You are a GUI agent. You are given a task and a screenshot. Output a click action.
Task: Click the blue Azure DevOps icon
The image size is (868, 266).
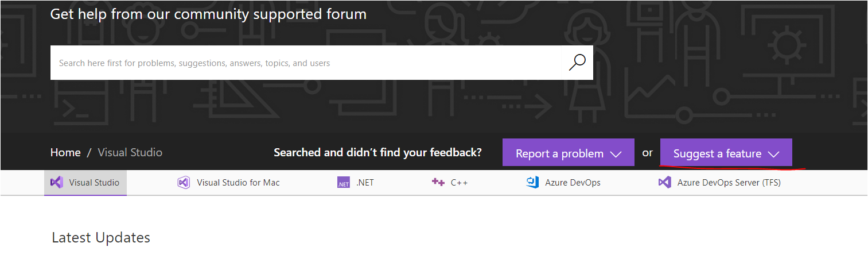[x=532, y=183]
